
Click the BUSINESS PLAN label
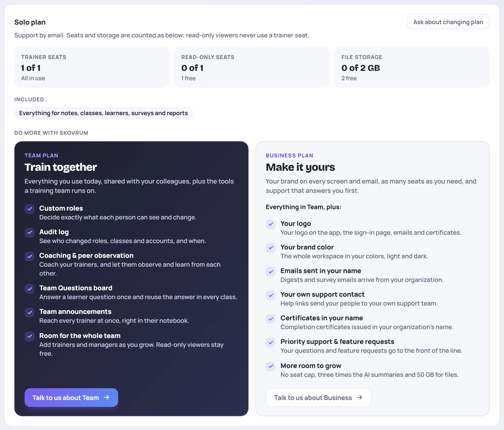pyautogui.click(x=289, y=155)
